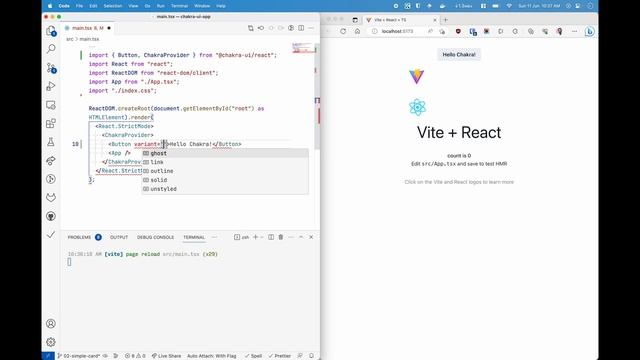640x360 pixels.
Task: Open the File menu in the menu bar
Action: pos(79,6)
